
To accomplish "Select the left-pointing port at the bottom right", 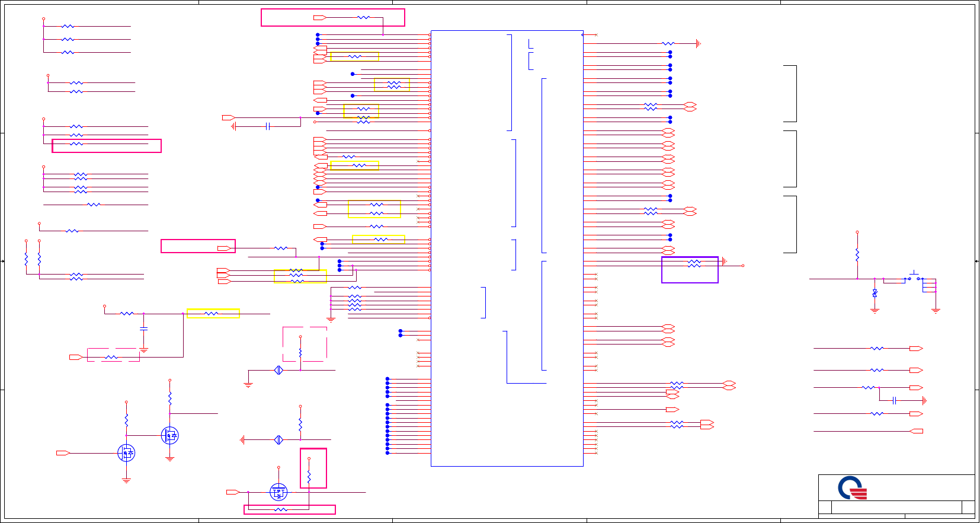I will click(x=916, y=431).
